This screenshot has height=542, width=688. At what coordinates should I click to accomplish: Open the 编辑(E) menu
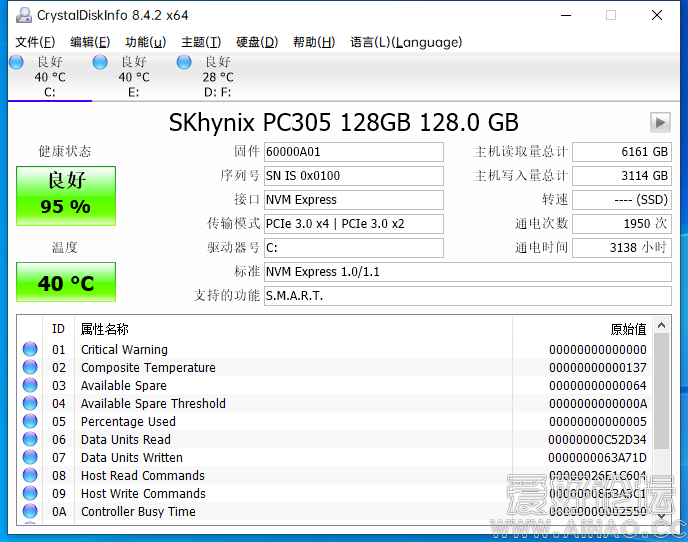pyautogui.click(x=90, y=42)
